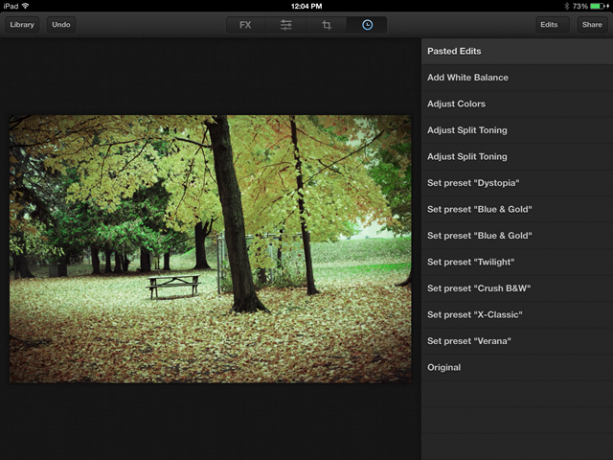
Task: Select the Pasted Edits history step
Action: click(517, 51)
